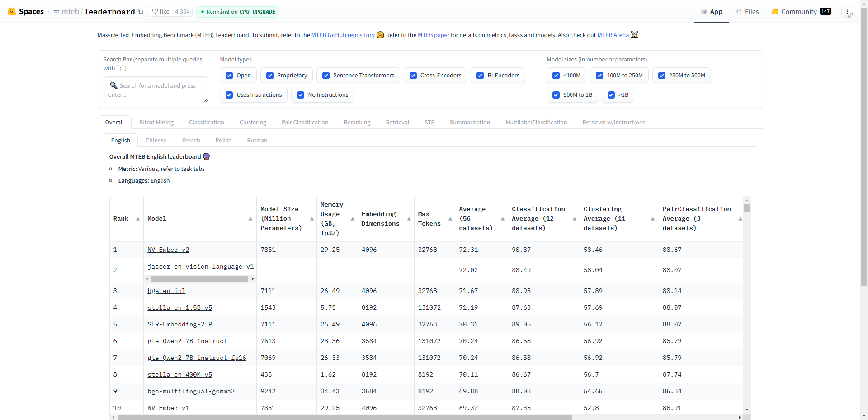
Task: Open the three-dot options menu icon
Action: pyautogui.click(x=847, y=12)
